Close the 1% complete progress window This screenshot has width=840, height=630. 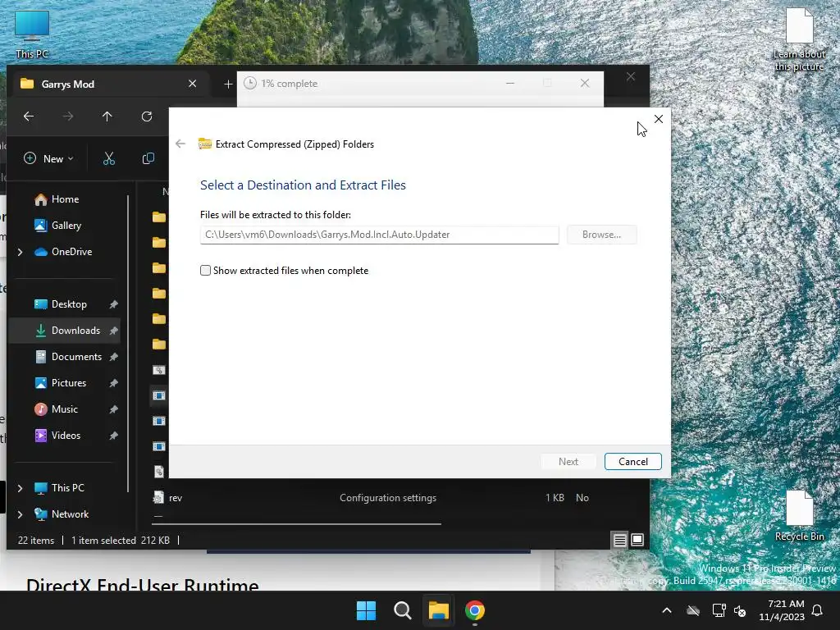584,83
